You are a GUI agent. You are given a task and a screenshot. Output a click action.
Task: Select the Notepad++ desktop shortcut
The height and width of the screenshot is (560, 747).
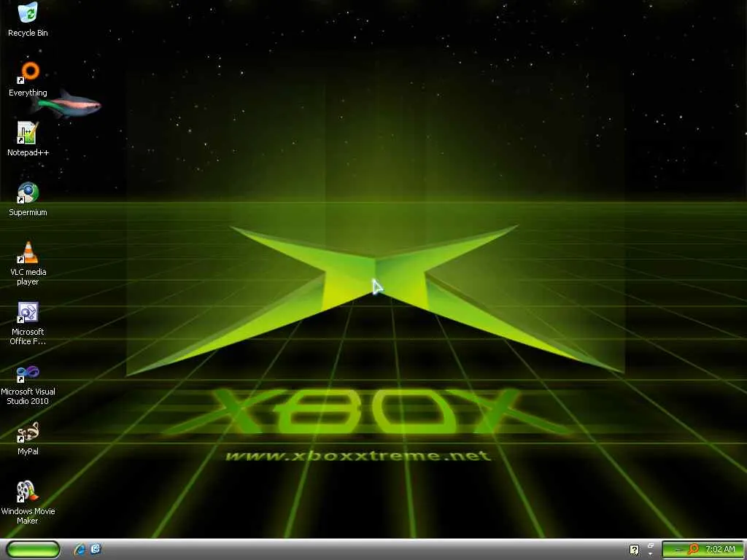point(28,139)
